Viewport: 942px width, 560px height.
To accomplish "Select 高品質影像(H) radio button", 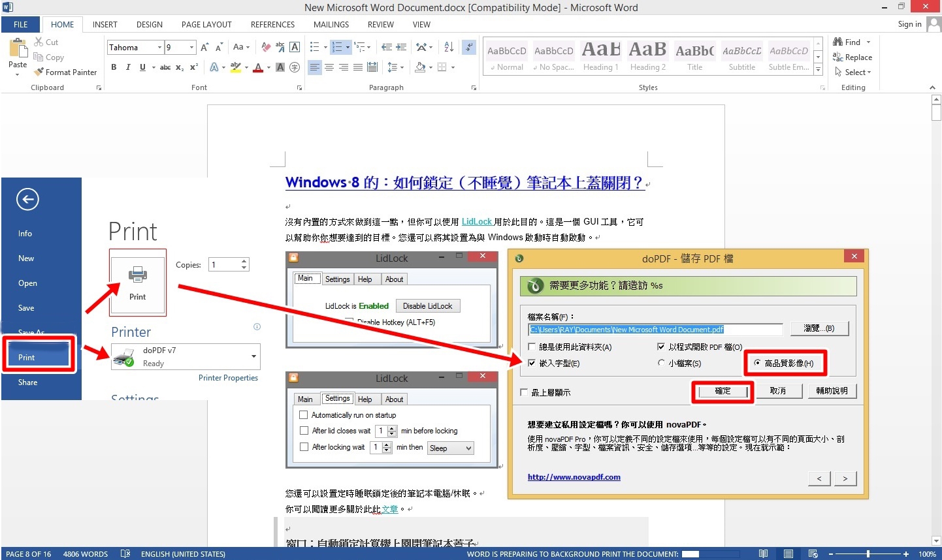I will (x=757, y=364).
